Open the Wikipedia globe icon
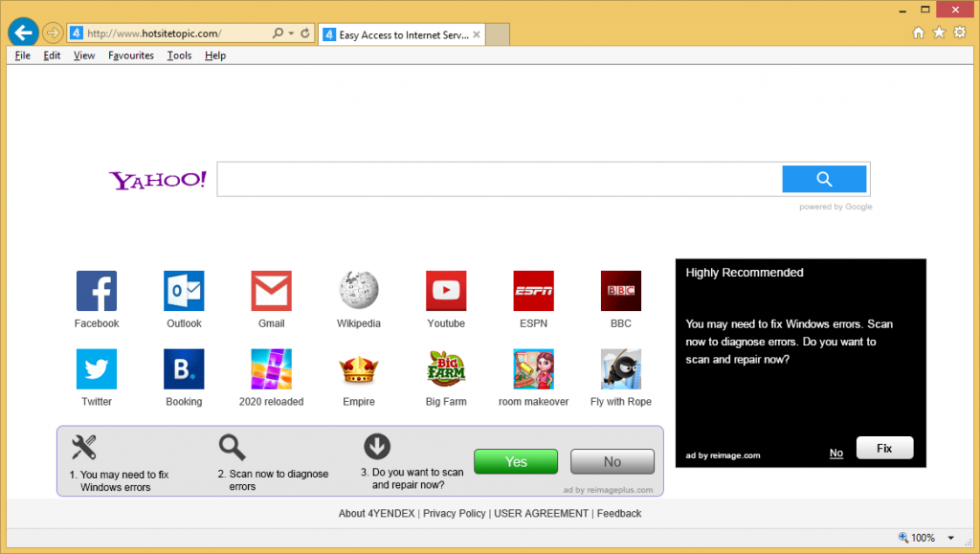 (359, 291)
